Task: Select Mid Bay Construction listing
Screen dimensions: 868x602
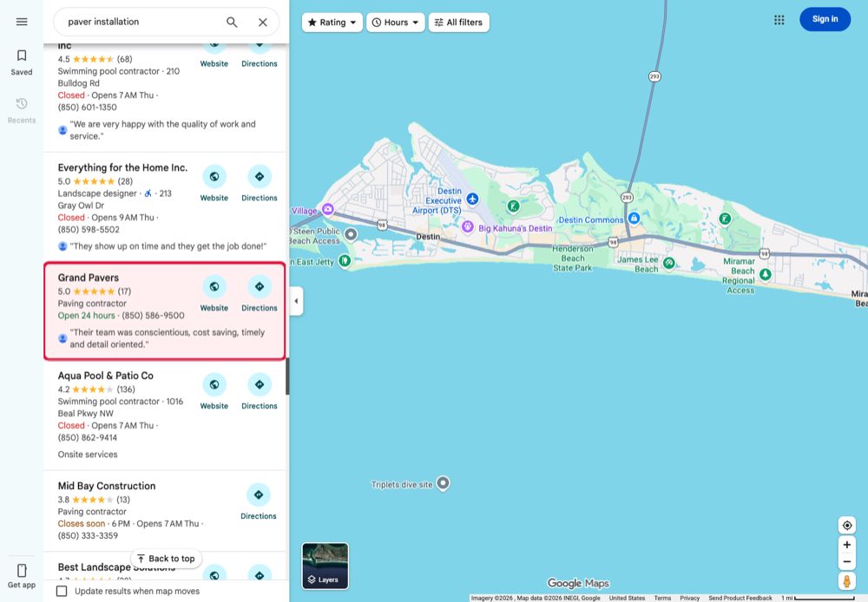Action: pos(107,486)
